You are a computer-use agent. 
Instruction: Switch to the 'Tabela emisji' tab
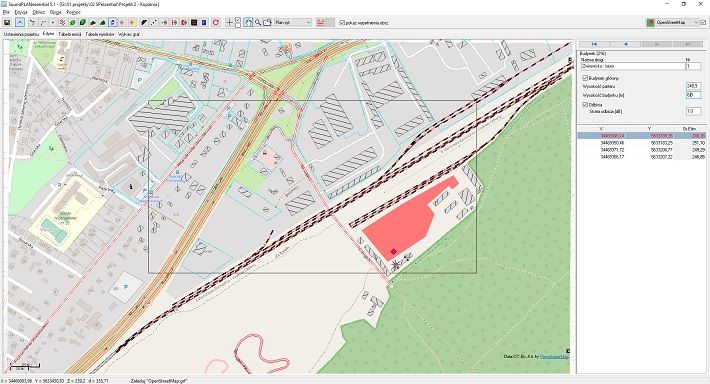(x=70, y=34)
